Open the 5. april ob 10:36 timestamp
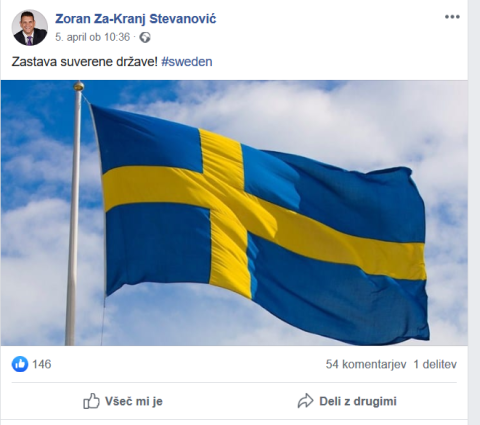The image size is (480, 425). [92, 37]
